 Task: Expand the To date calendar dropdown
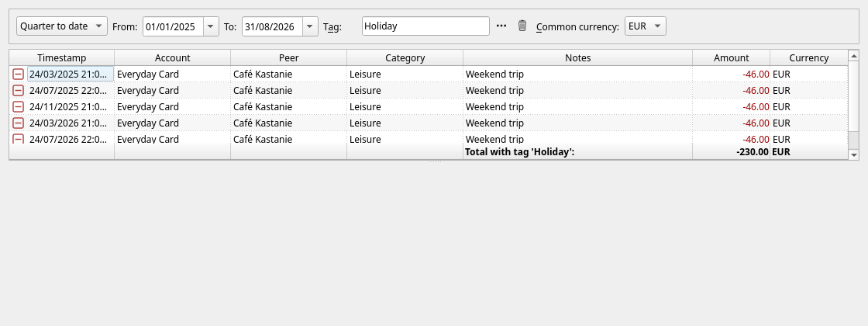click(310, 26)
